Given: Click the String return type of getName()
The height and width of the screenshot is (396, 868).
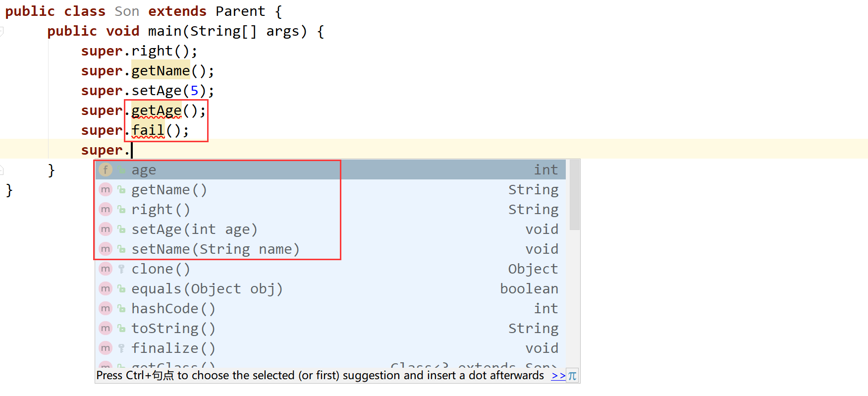Looking at the screenshot, I should 533,190.
